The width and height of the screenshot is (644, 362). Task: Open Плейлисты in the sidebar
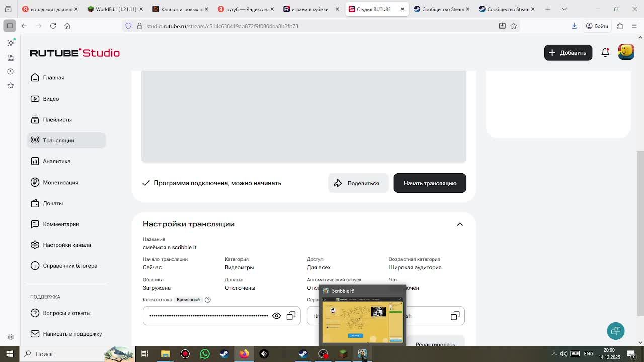pos(66,120)
